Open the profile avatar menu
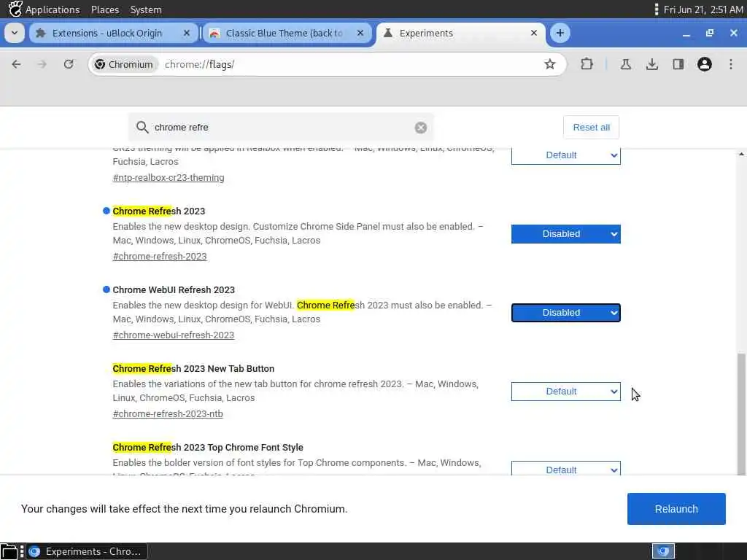Image resolution: width=747 pixels, height=560 pixels. click(704, 64)
